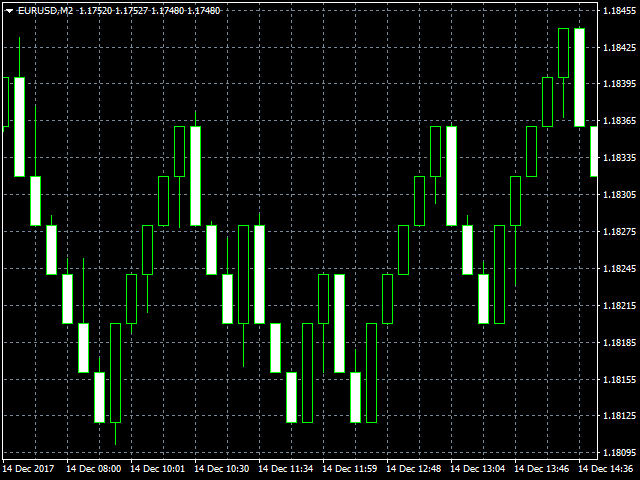640x480 pixels.
Task: Click the chart menu triangle before EURUSD,M2
Action: tap(9, 11)
